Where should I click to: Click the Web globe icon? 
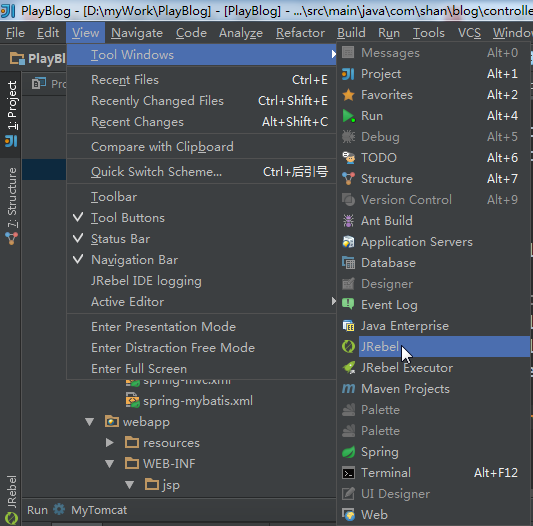coord(348,515)
